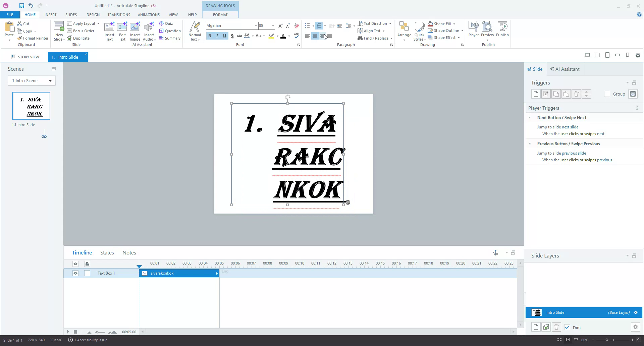The width and height of the screenshot is (644, 346).
Task: Click the next slide trigger link
Action: 570,127
